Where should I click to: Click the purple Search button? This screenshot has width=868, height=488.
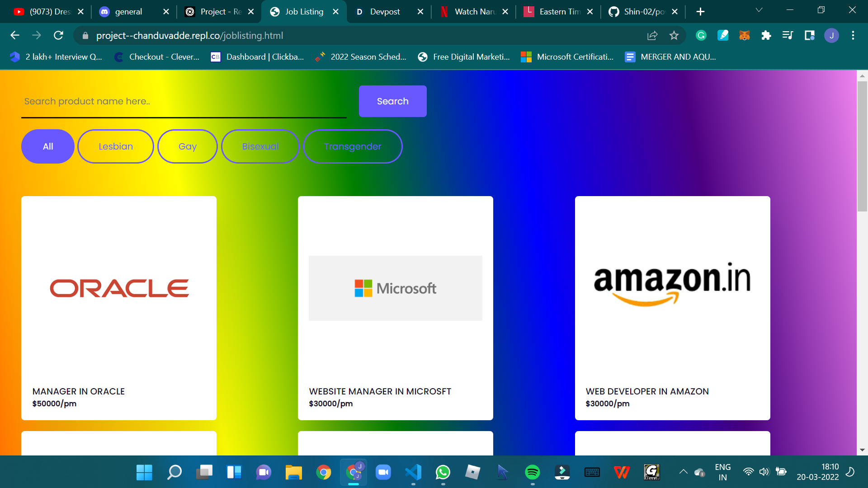point(392,101)
